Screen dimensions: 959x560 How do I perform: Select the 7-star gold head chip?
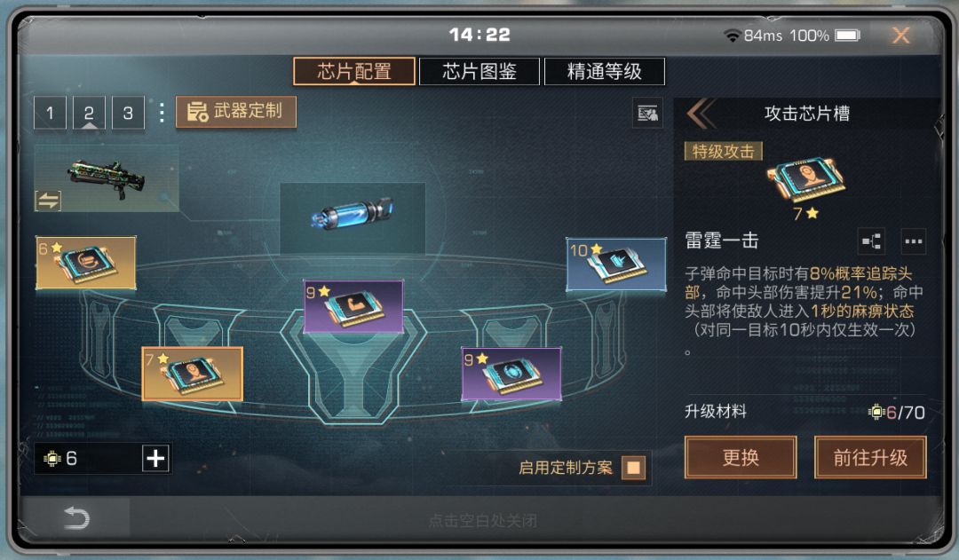tap(192, 374)
